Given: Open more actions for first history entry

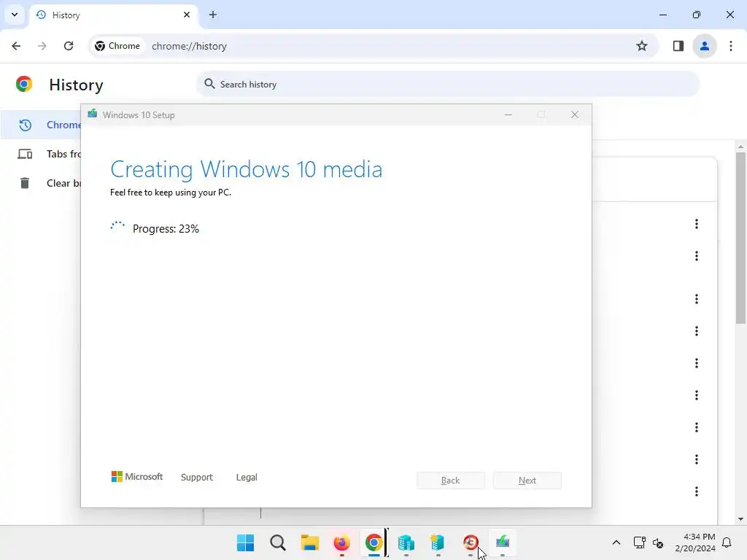Looking at the screenshot, I should coord(697,224).
